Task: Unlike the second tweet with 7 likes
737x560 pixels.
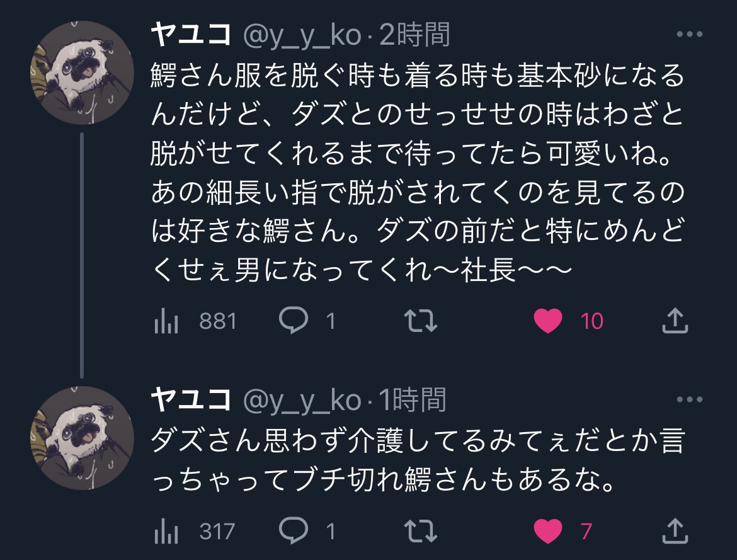Action: pyautogui.click(x=548, y=531)
